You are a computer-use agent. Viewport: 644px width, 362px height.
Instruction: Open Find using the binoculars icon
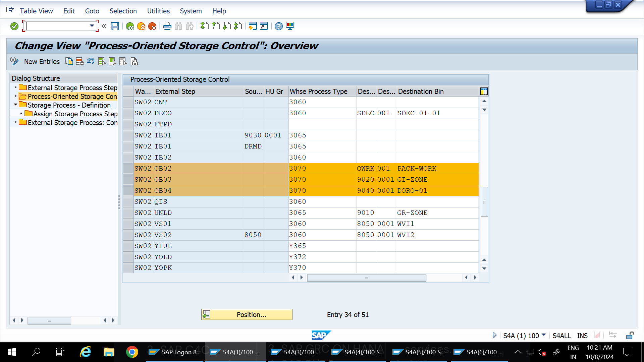coord(178,26)
